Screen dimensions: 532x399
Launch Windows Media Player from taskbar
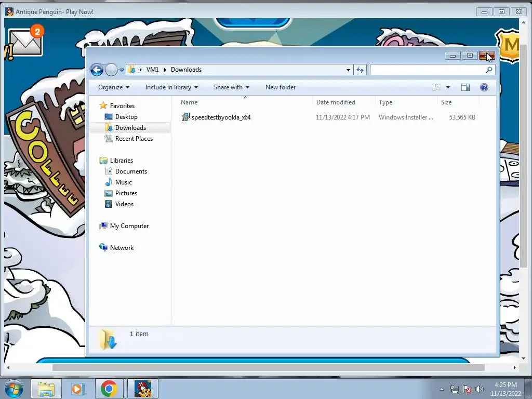point(77,389)
